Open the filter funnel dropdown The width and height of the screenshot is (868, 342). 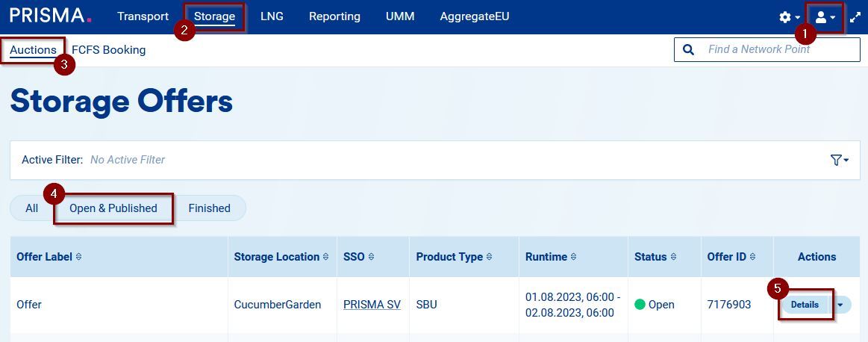pyautogui.click(x=839, y=160)
